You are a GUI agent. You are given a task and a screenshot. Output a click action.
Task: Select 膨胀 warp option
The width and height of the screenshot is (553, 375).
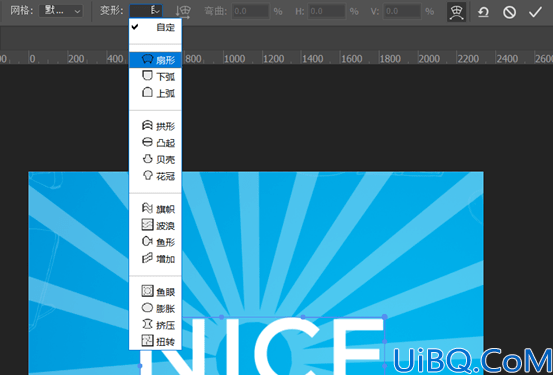(156, 308)
